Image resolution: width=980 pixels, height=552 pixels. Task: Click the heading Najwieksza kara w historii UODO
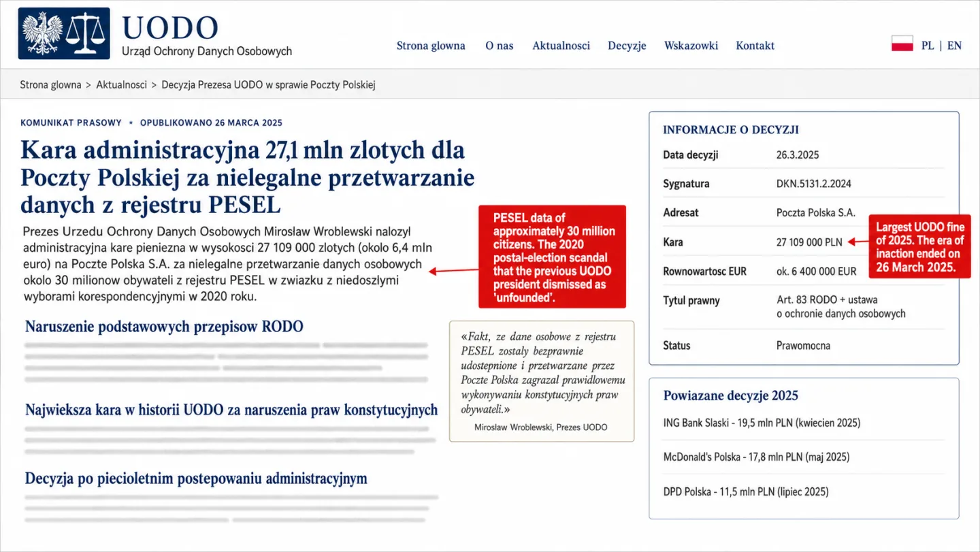pos(231,410)
